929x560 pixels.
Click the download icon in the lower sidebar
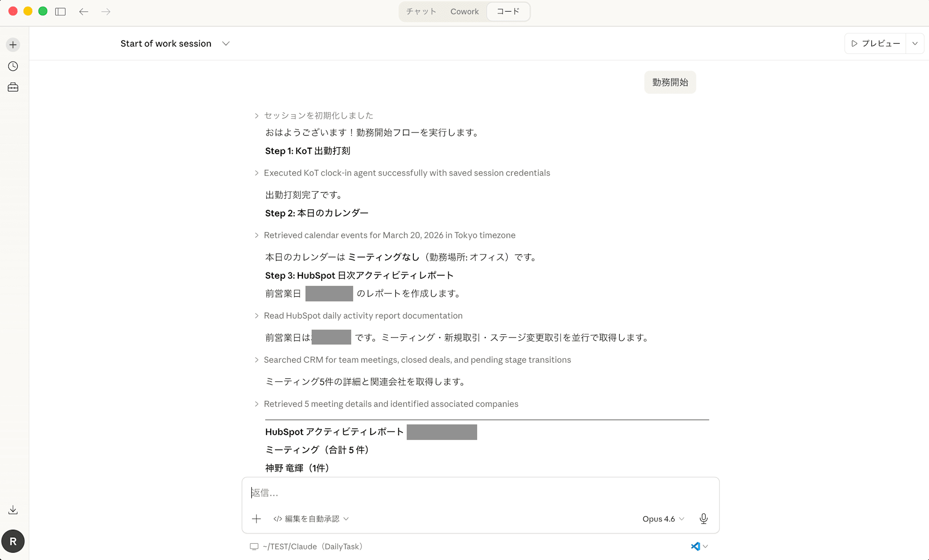pos(13,509)
